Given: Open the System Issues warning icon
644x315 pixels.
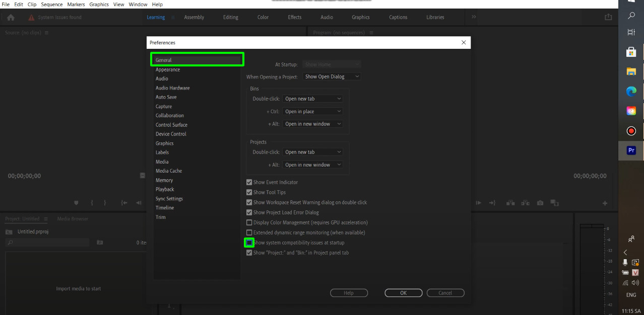Looking at the screenshot, I should (31, 17).
